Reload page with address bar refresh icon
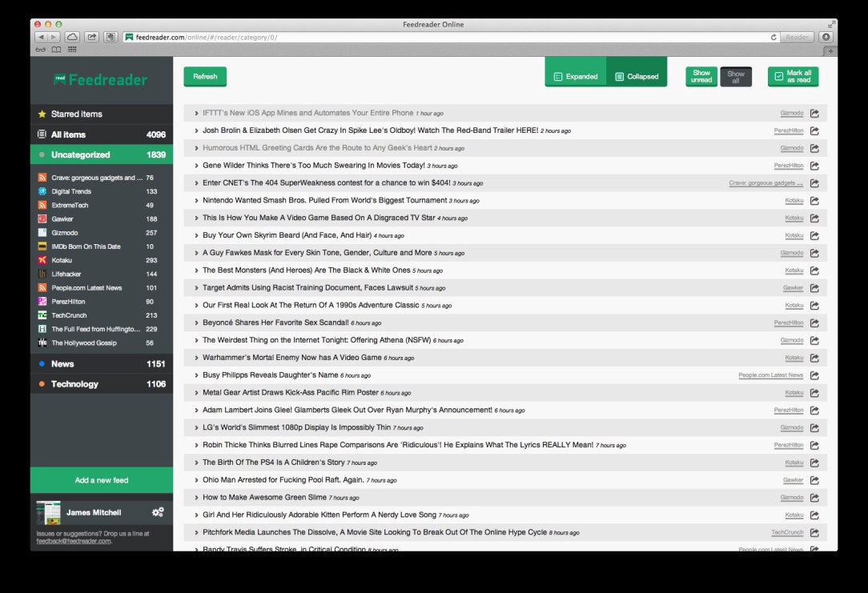 (774, 37)
